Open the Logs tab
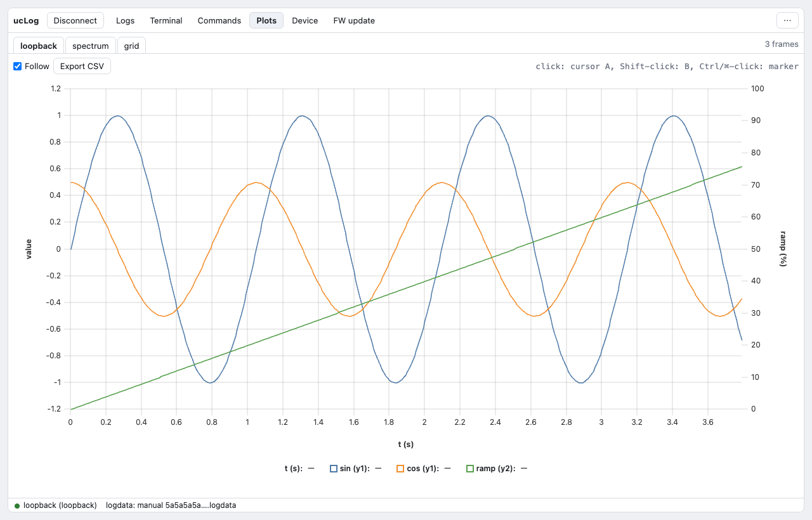Screen dimensions: 812x520 pos(126,20)
